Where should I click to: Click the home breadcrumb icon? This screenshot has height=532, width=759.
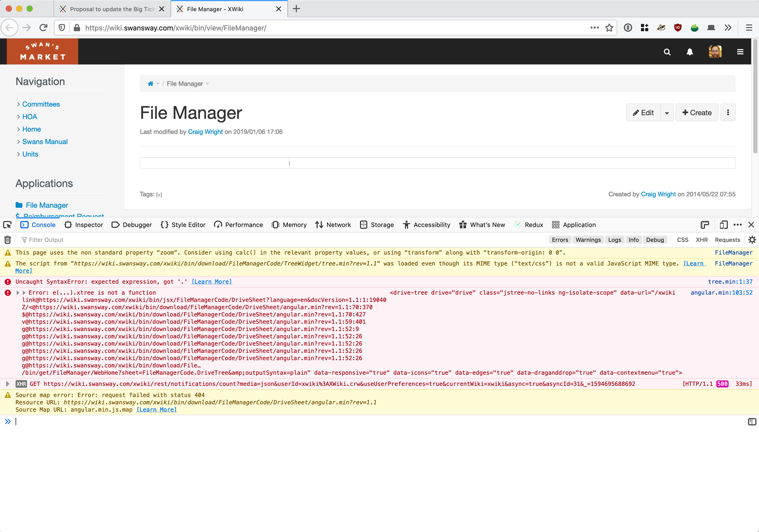tap(151, 84)
